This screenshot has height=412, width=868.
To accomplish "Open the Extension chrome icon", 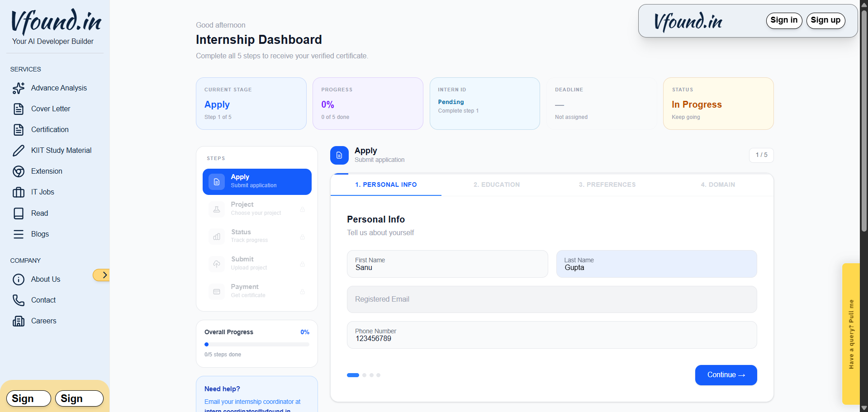I will coord(19,171).
